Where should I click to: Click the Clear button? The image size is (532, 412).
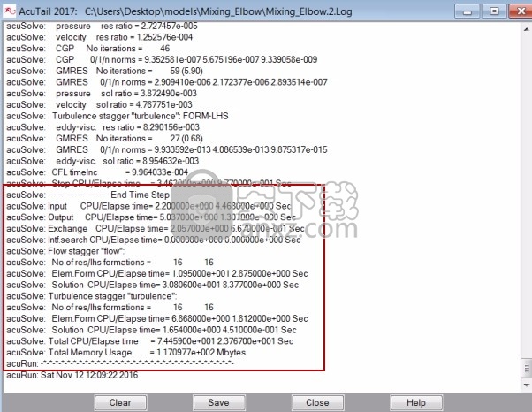120,403
